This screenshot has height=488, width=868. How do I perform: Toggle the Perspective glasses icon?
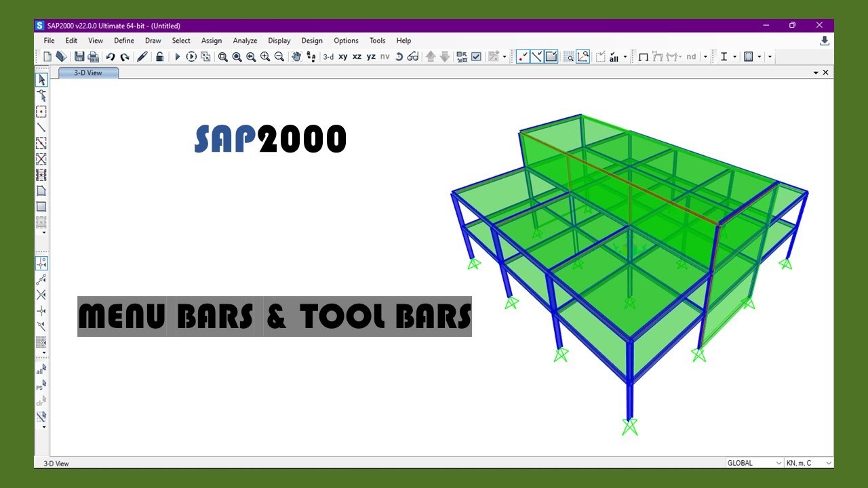pyautogui.click(x=412, y=57)
